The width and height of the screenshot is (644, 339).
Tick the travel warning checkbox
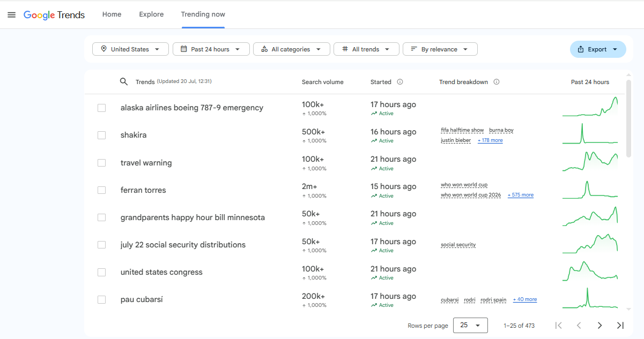tap(102, 163)
